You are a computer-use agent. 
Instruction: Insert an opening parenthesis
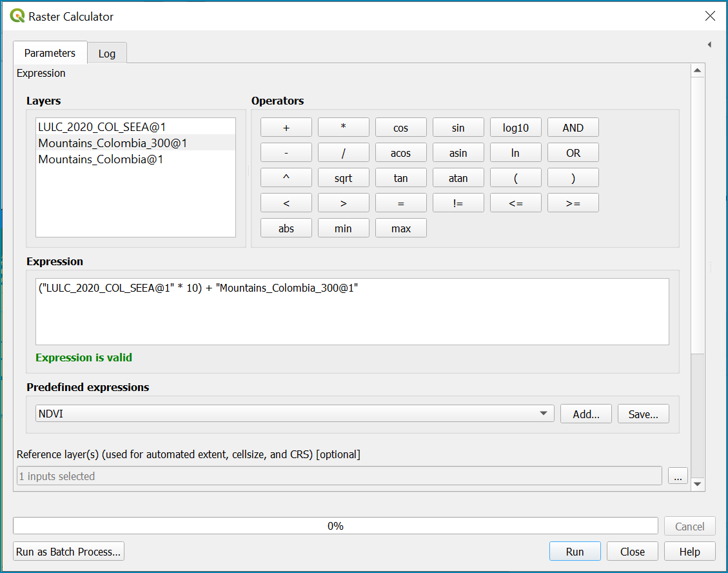(516, 177)
